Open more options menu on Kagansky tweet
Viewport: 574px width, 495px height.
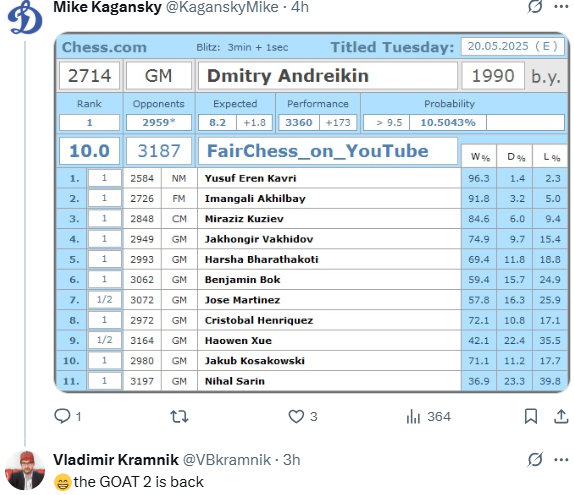(x=561, y=6)
